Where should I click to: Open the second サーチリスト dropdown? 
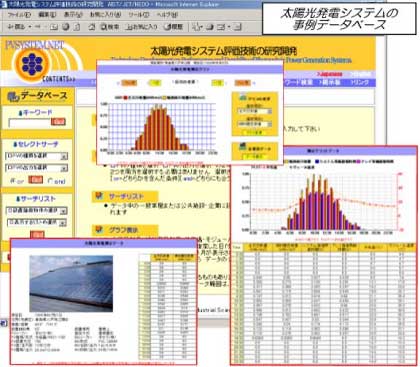[x=37, y=222]
